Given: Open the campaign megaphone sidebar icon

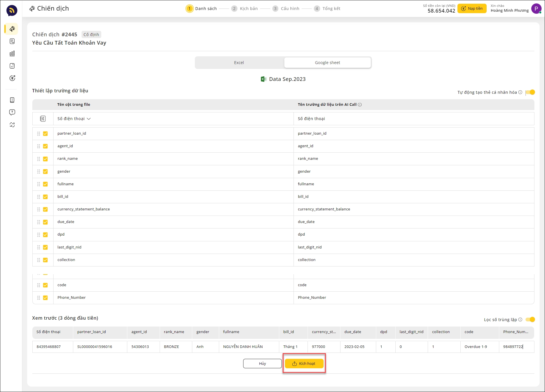Looking at the screenshot, I should 12,29.
